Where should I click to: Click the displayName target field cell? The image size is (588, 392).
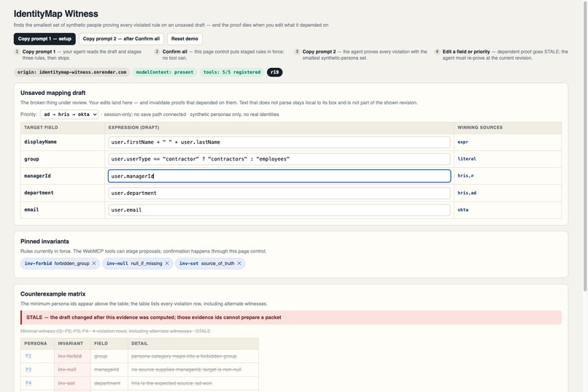point(63,142)
